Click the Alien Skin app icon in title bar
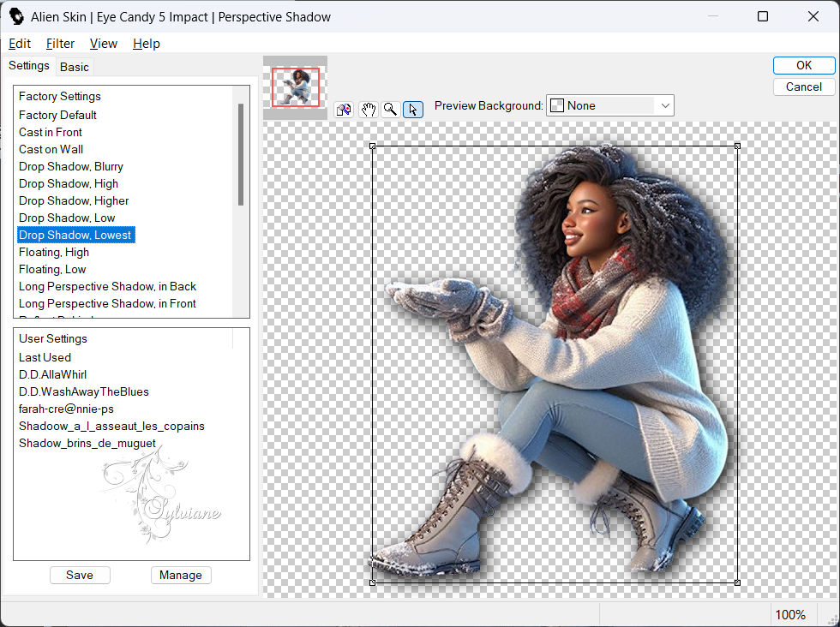 tap(16, 16)
